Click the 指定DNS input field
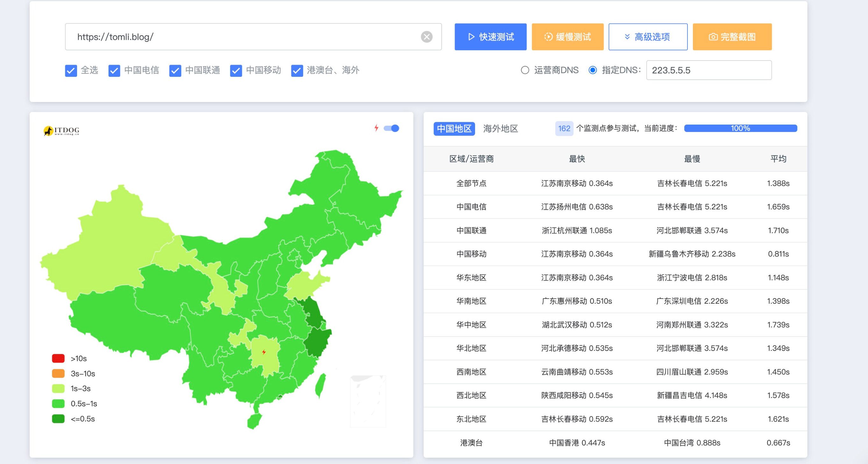 [708, 70]
